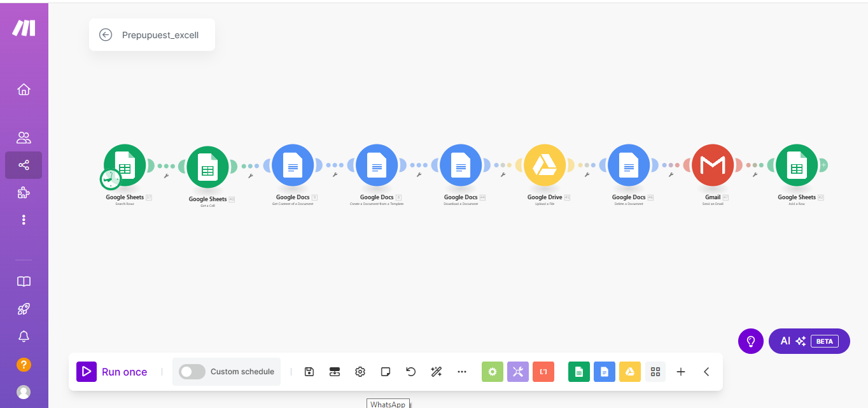
Task: Open the sidebar three-dot menu
Action: click(24, 220)
